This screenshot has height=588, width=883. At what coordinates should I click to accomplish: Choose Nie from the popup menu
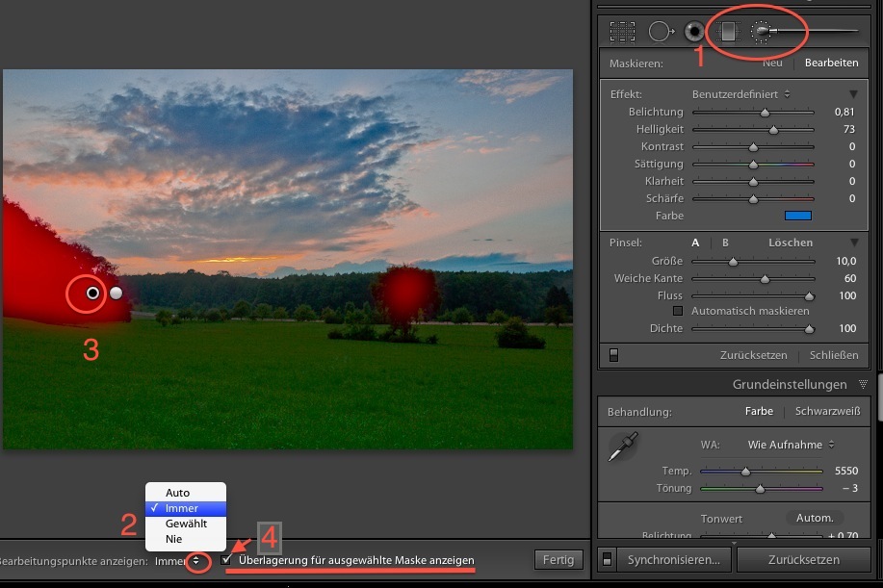[173, 539]
